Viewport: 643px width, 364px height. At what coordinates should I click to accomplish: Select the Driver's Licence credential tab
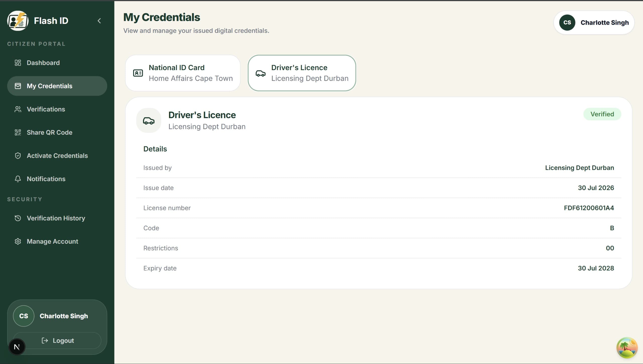[x=302, y=73]
